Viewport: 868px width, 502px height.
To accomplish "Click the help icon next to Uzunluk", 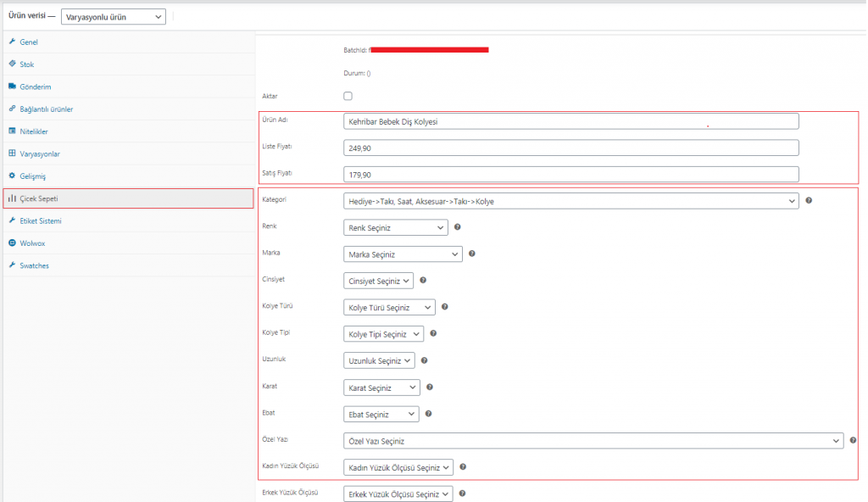I will 424,360.
